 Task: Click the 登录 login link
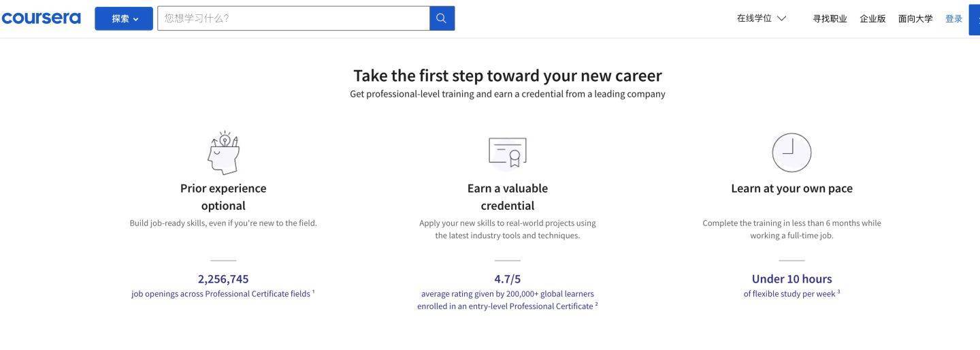953,19
